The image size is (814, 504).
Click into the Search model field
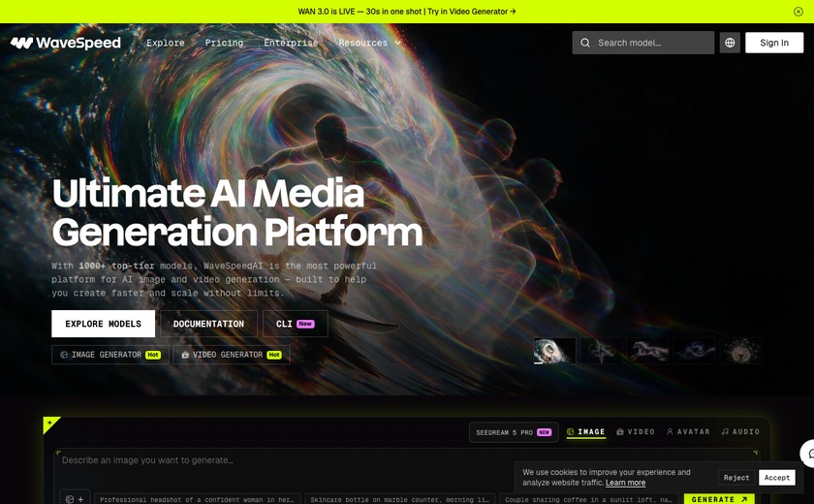click(x=643, y=43)
